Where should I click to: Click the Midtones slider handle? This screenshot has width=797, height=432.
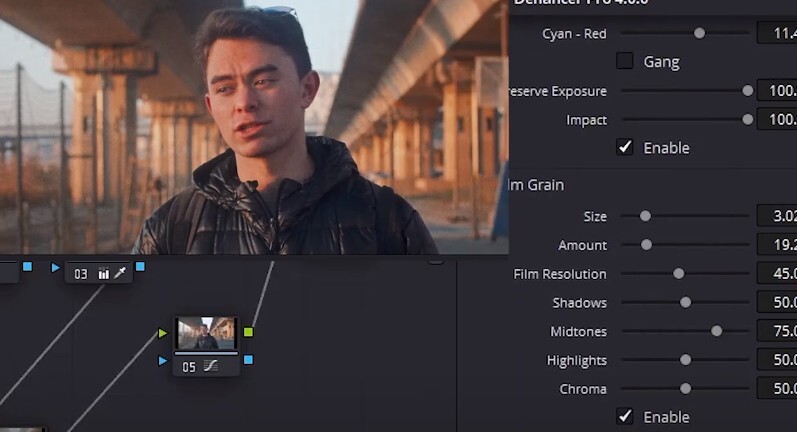pos(717,331)
